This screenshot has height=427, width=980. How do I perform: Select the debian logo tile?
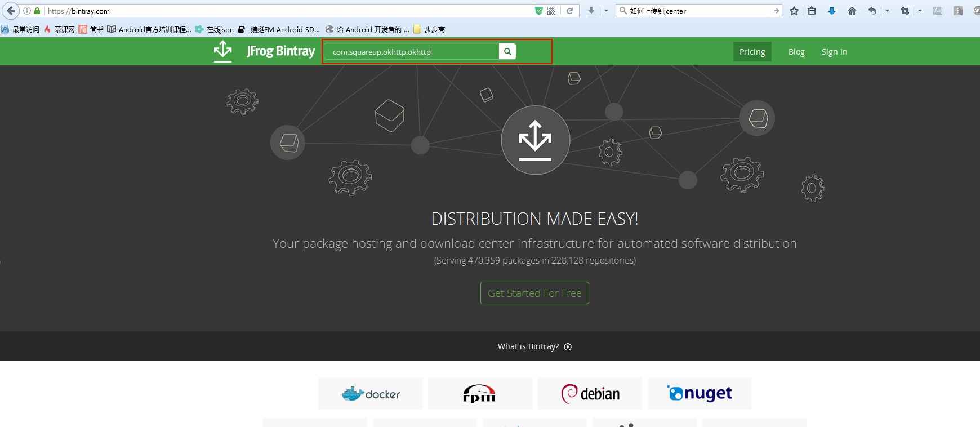[590, 393]
